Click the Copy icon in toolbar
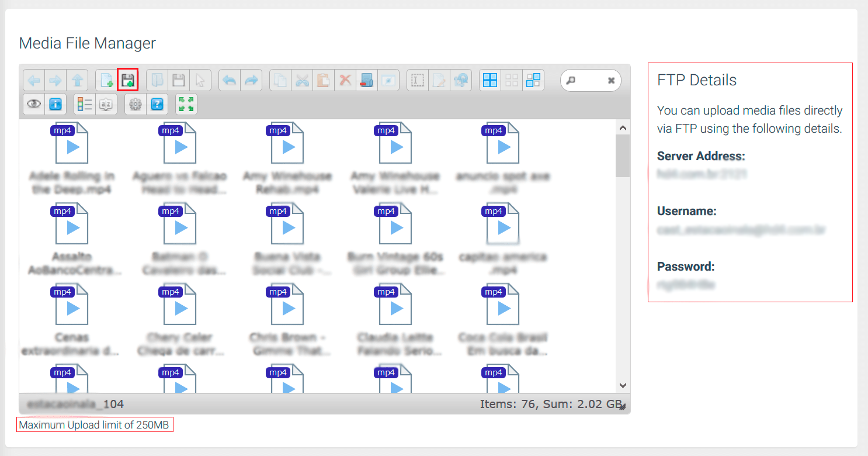868x456 pixels. click(280, 80)
